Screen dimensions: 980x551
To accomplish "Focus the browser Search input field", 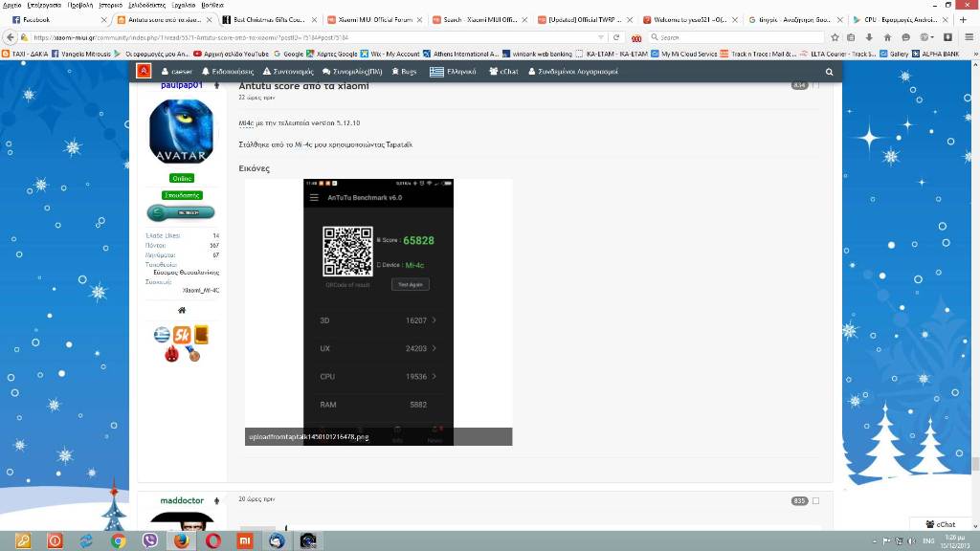I will (736, 37).
